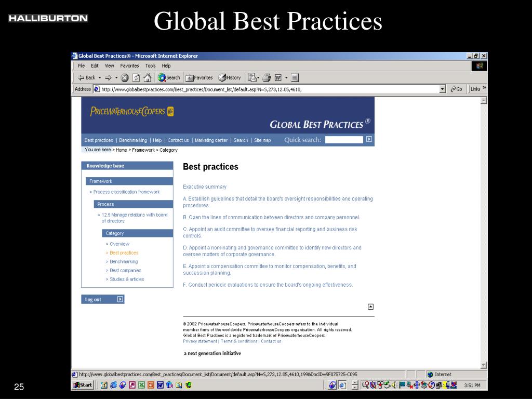Open the Search pane toolbar button
This screenshot has width=532, height=399.
(x=169, y=78)
